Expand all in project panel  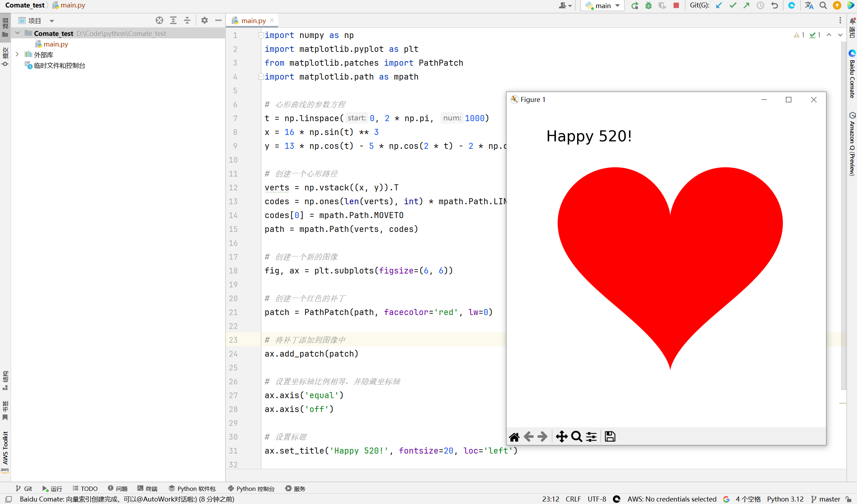(x=173, y=21)
